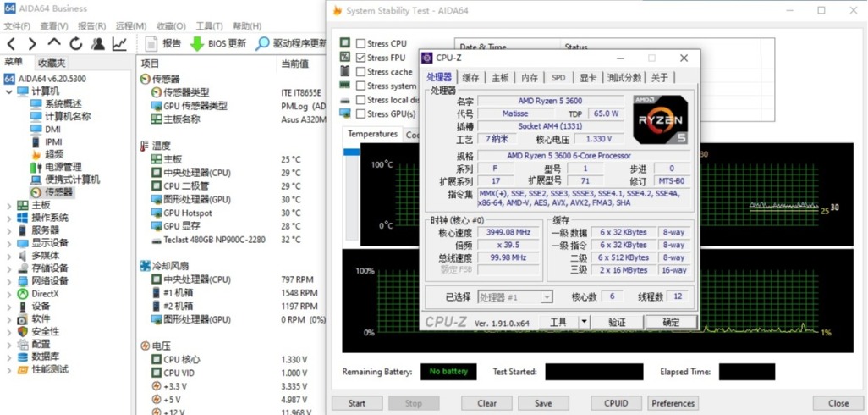Viewport: 868px width, 415px height.
Task: Expand the 服务器 tree node
Action: 8,230
